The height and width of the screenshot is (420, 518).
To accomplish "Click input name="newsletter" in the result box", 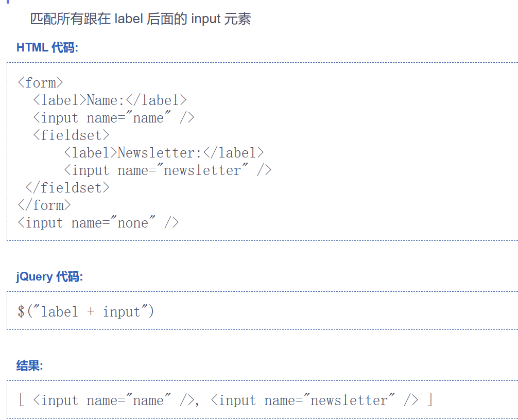I will tap(315, 400).
